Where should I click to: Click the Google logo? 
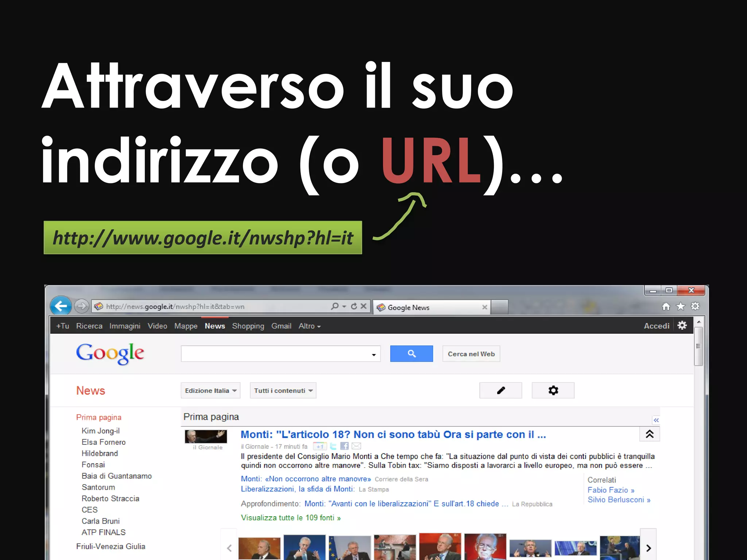tap(110, 353)
